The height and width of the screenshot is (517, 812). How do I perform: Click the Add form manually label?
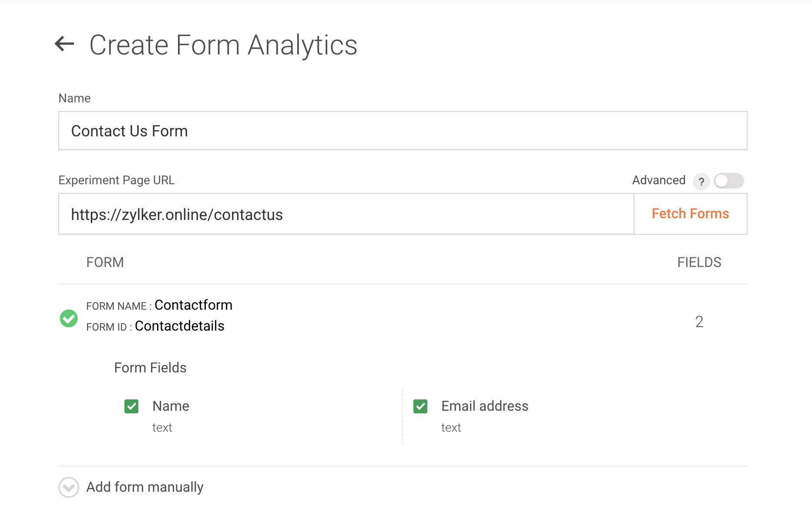pos(144,487)
